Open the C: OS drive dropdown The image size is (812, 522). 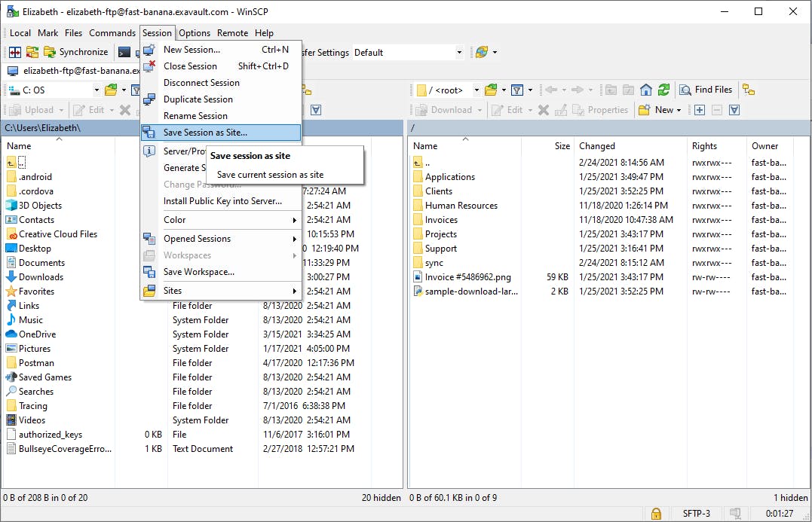click(x=97, y=90)
